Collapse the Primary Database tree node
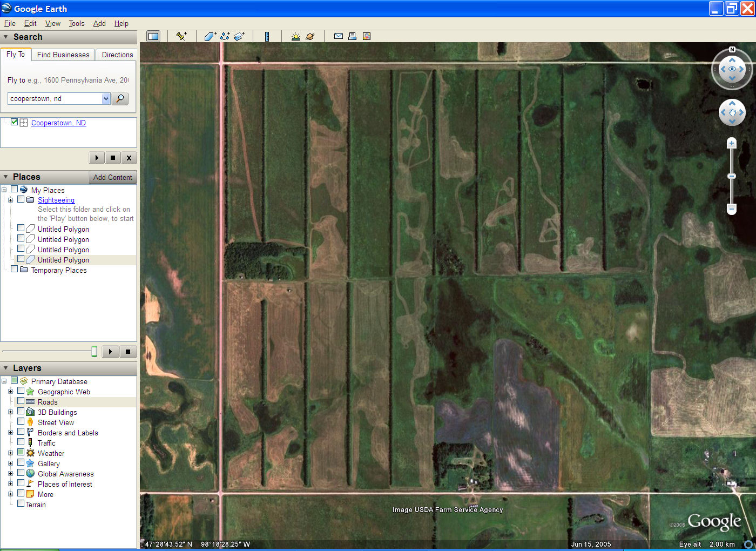The height and width of the screenshot is (551, 756). [x=4, y=381]
